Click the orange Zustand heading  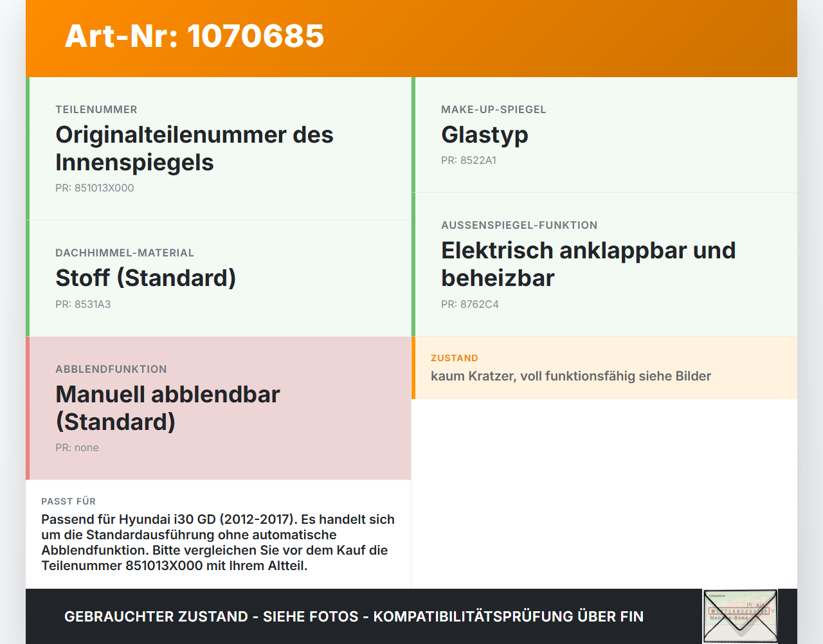pos(455,358)
